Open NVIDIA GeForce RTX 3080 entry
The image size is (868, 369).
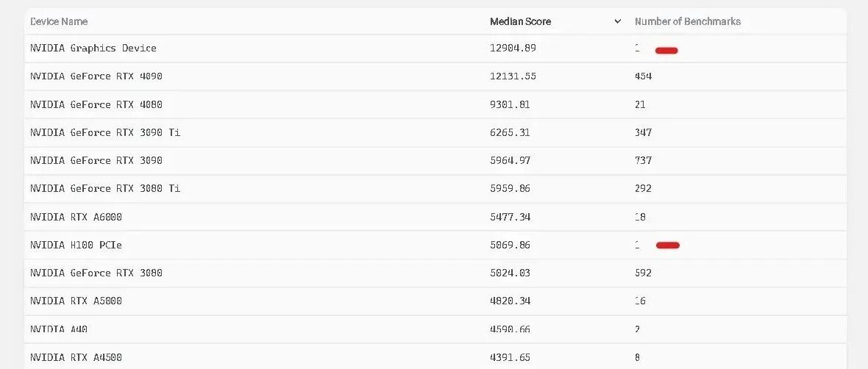click(96, 273)
